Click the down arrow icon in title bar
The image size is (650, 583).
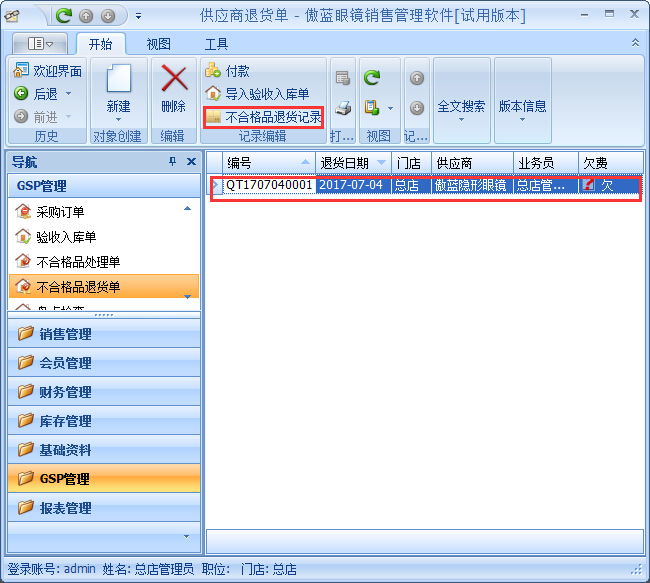tap(108, 16)
